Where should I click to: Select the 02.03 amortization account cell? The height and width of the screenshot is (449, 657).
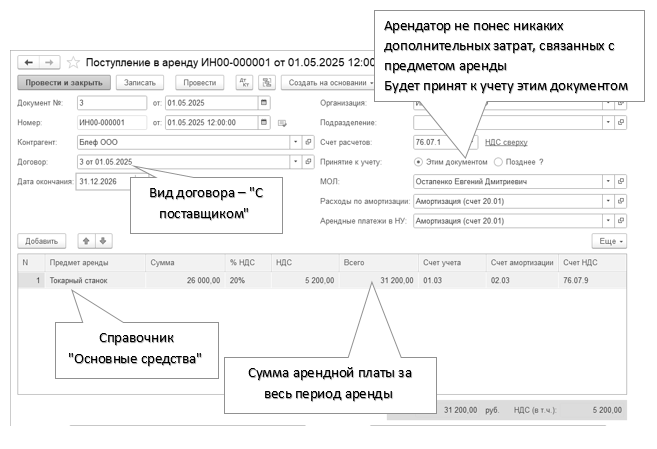point(522,280)
